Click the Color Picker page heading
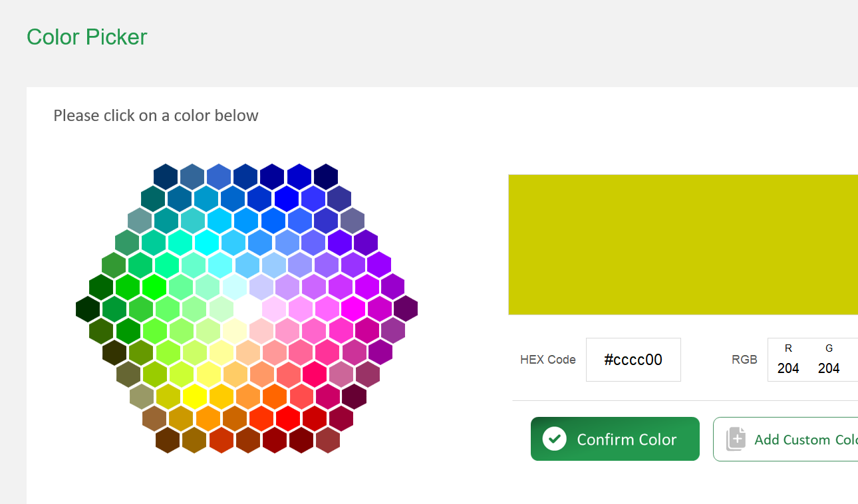The height and width of the screenshot is (504, 858). point(86,37)
